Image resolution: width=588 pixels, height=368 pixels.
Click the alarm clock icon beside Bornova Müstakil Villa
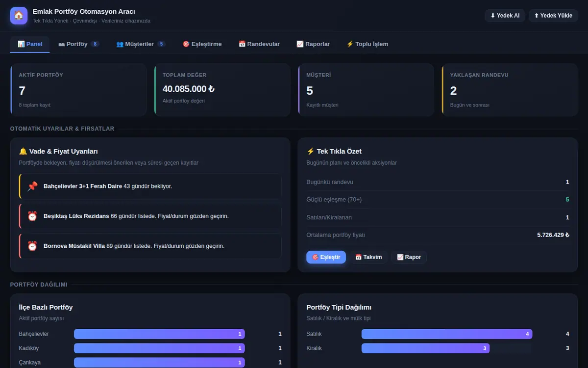click(x=32, y=246)
